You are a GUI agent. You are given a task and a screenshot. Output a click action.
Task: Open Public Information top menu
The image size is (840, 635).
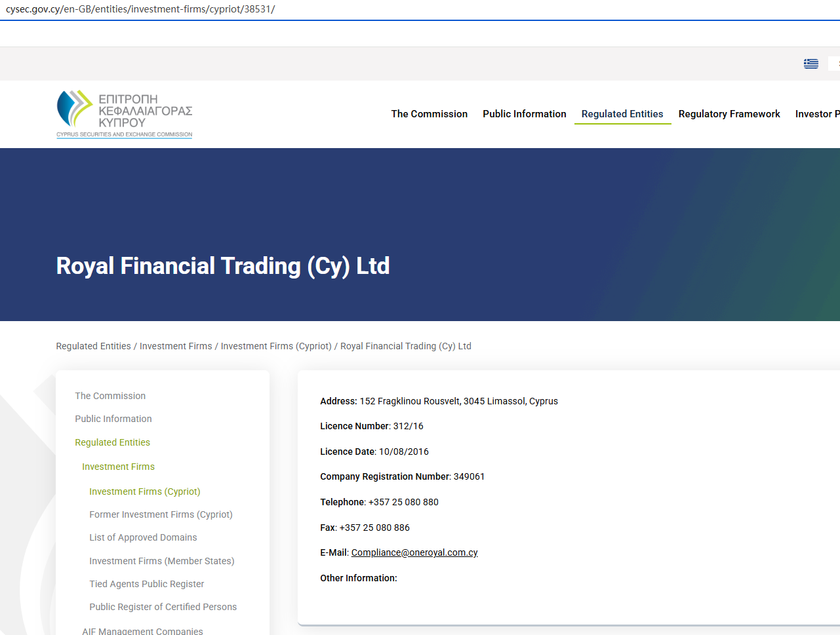click(x=525, y=114)
